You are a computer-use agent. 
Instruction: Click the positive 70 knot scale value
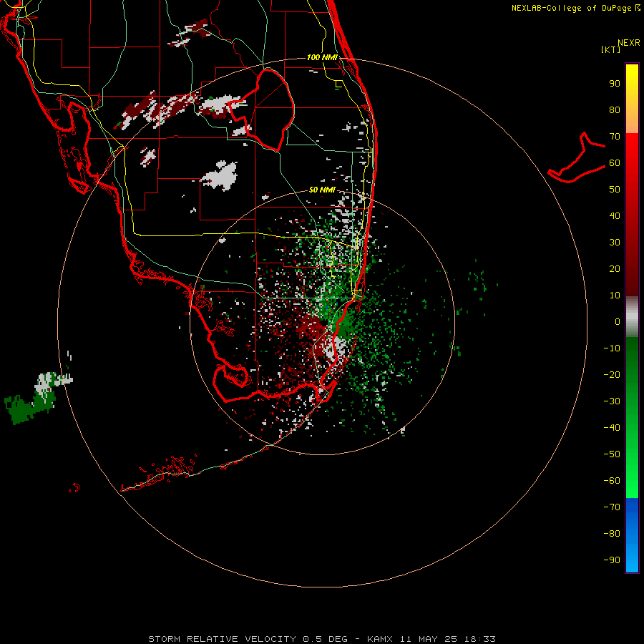click(x=615, y=137)
